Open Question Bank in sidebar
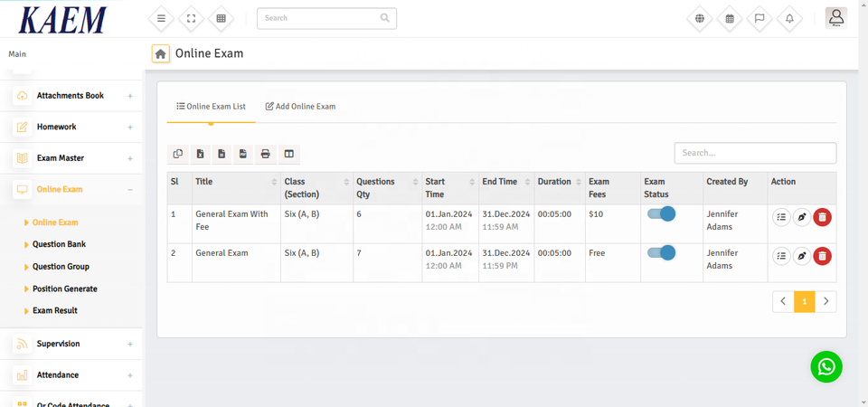The width and height of the screenshot is (868, 407). pyautogui.click(x=59, y=244)
